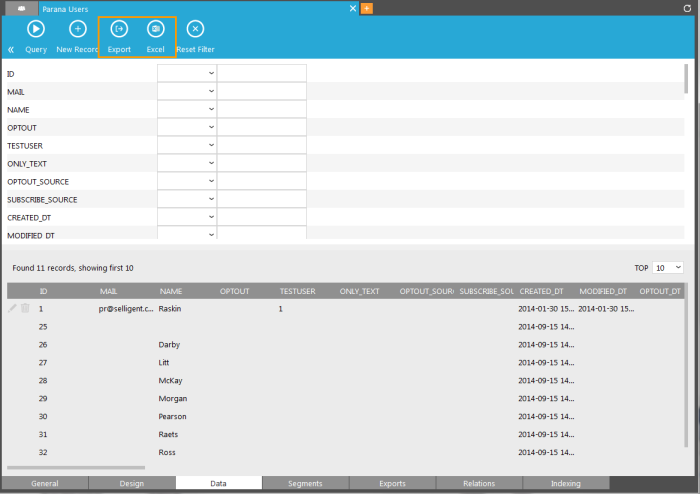Sort by the CREATED_DT column header
The width and height of the screenshot is (700, 494).
click(x=541, y=291)
